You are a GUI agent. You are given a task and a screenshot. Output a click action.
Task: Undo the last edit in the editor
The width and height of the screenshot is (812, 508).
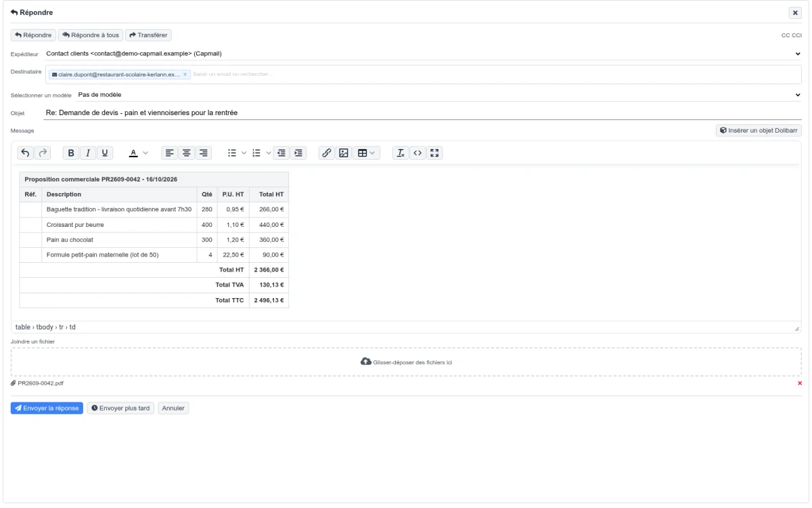tap(26, 153)
